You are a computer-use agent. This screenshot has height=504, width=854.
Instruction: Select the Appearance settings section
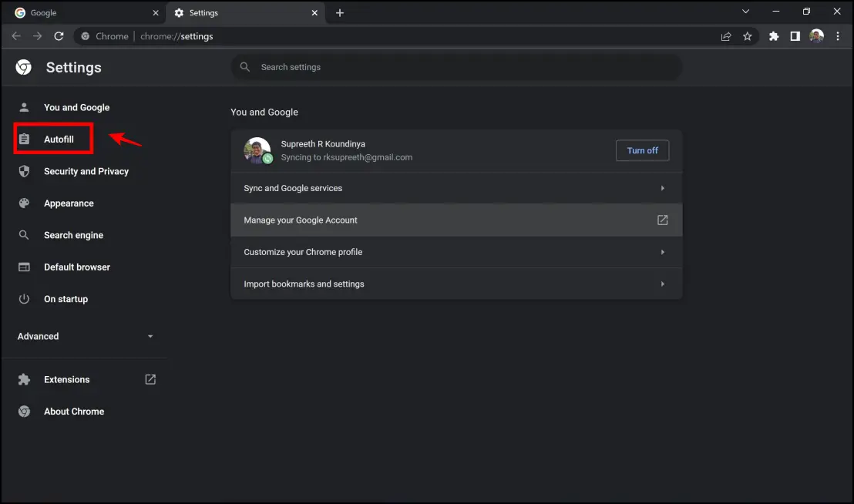[69, 203]
